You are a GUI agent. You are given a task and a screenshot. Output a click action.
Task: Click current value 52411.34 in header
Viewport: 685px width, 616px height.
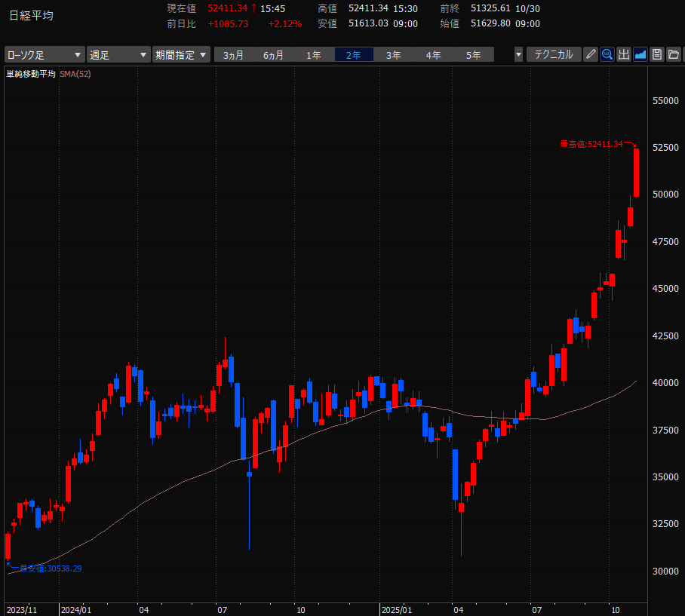228,8
